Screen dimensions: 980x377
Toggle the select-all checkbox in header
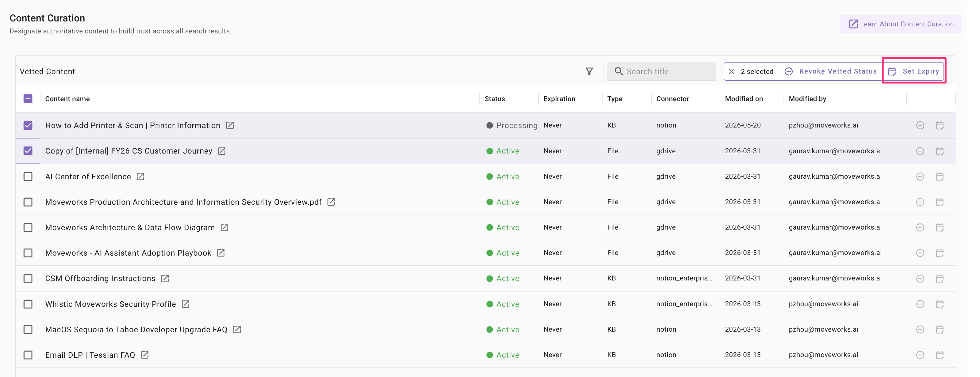[x=28, y=99]
